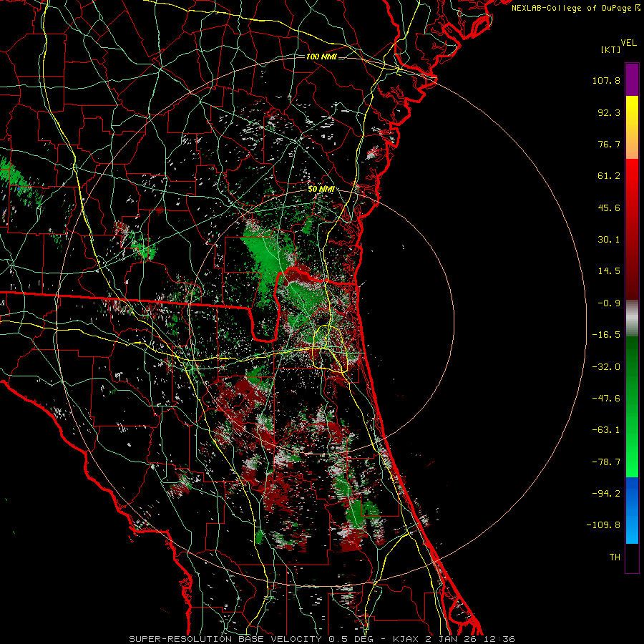Image resolution: width=644 pixels, height=644 pixels.
Task: Click the -94.2 legend value
Action: (606, 493)
